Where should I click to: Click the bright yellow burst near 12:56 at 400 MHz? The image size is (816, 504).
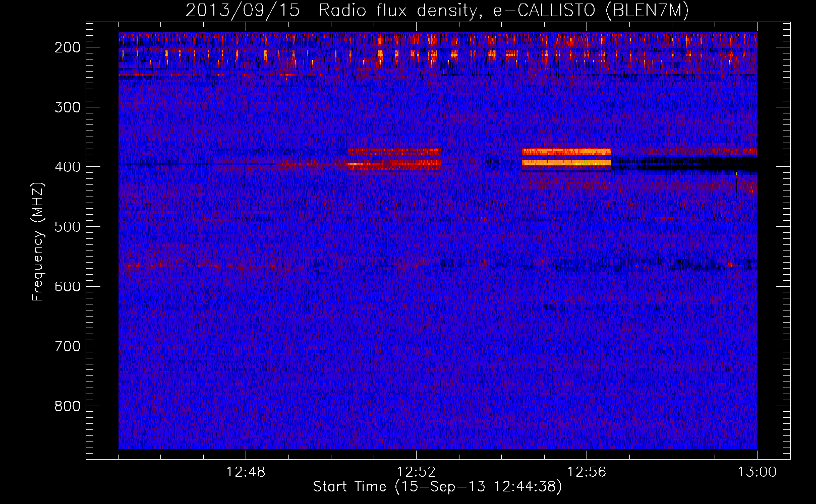click(x=567, y=162)
